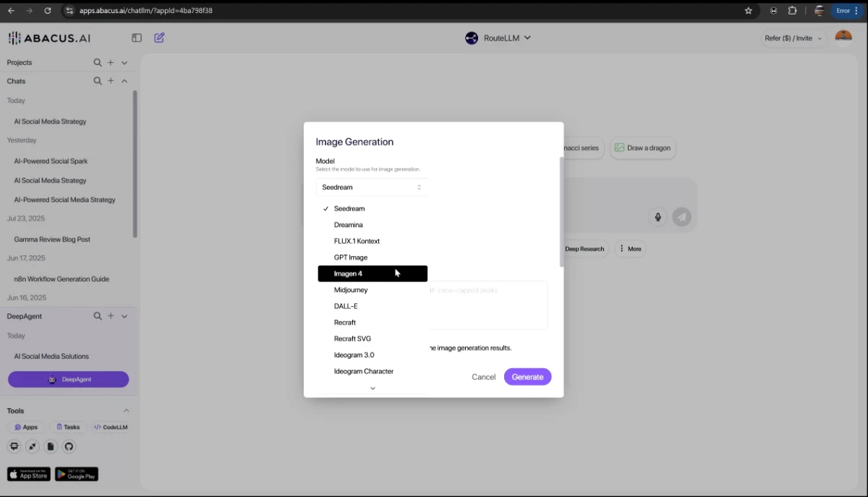Search within DeepAgent section
Viewport: 868px width, 497px height.
click(x=98, y=316)
